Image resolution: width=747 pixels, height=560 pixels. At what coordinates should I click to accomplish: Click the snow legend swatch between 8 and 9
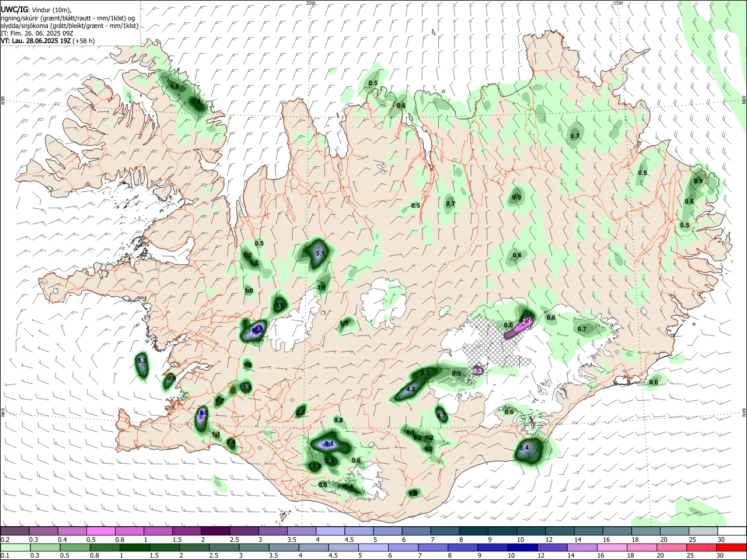473,531
